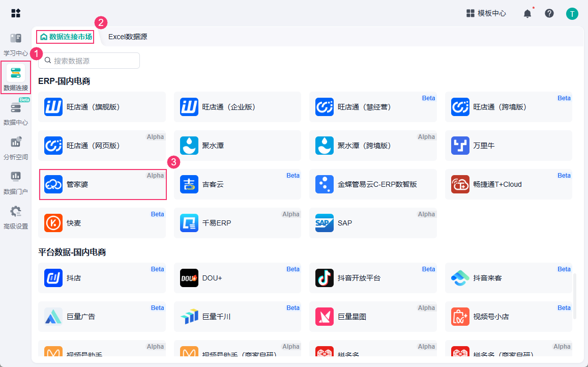This screenshot has height=367, width=588.
Task: Select 抖音开放平台 data source
Action: coord(373,278)
